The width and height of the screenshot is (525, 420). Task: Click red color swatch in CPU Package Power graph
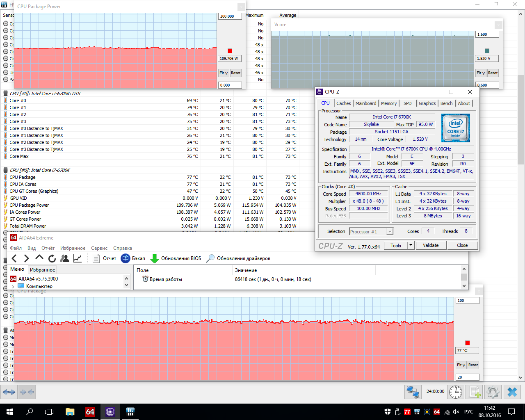(230, 51)
